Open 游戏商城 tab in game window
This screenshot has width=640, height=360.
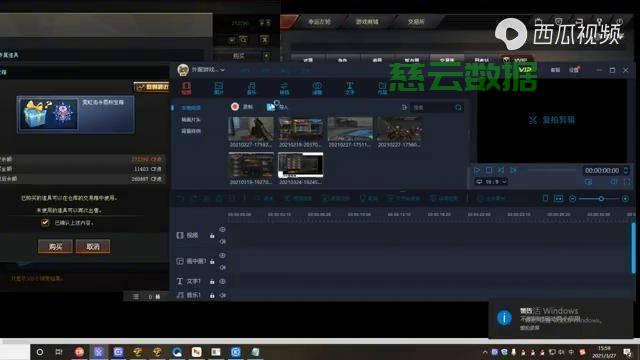point(367,22)
